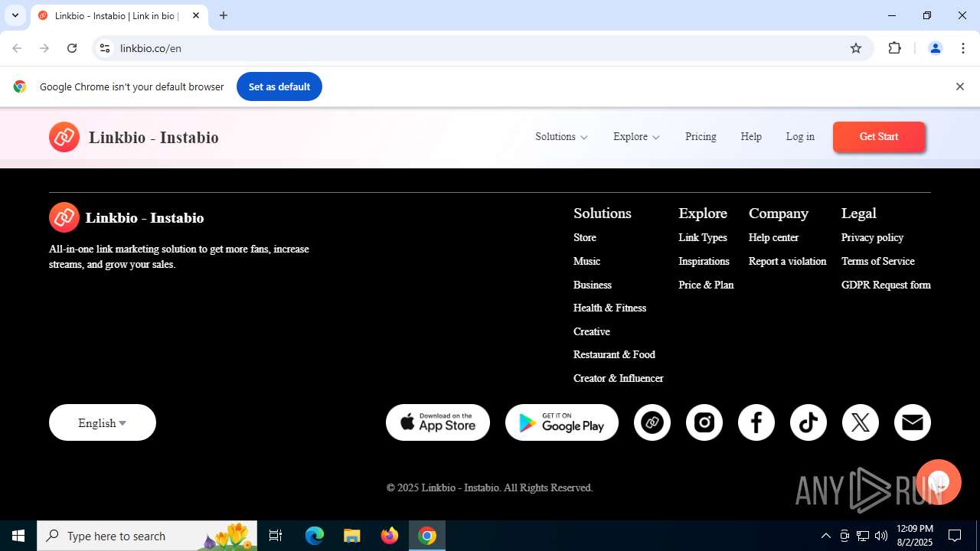Open the Terms of Service link
The image size is (980, 551).
coord(878,261)
